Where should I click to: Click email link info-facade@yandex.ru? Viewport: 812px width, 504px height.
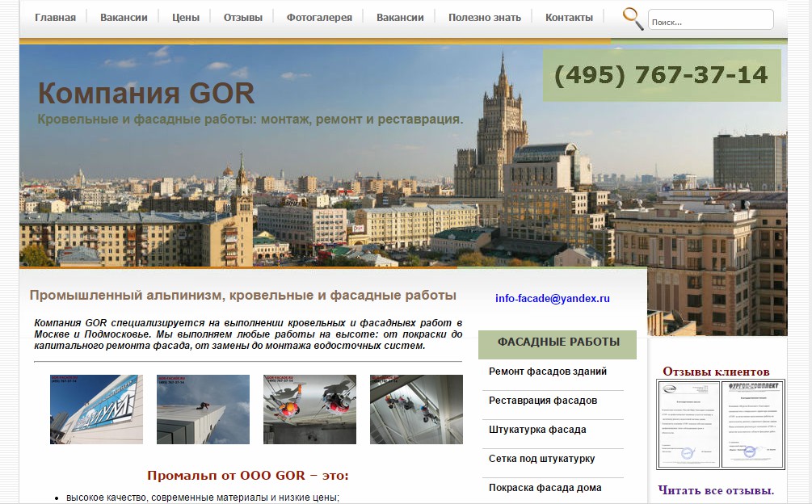(x=553, y=298)
